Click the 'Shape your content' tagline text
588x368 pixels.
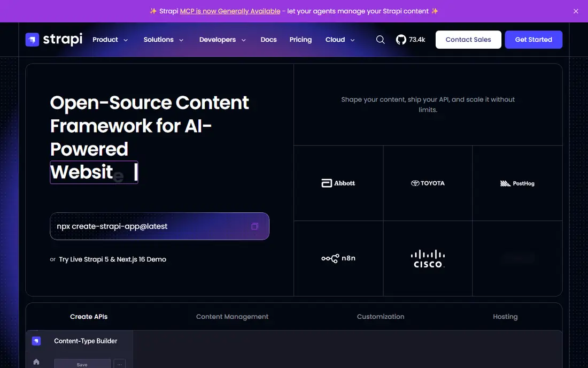click(428, 105)
